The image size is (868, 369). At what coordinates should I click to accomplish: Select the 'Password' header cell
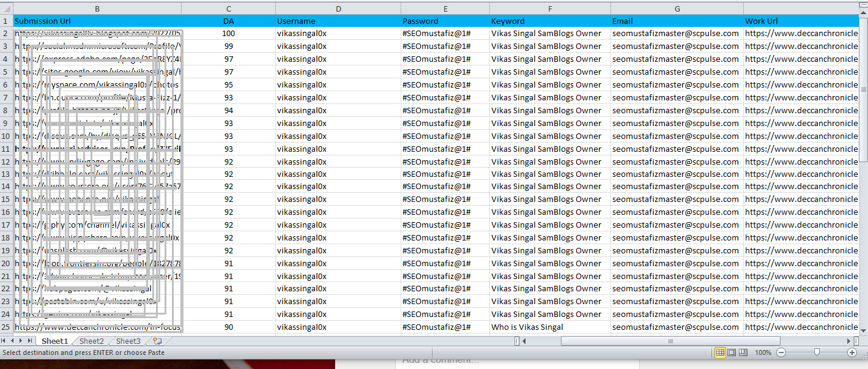point(445,21)
